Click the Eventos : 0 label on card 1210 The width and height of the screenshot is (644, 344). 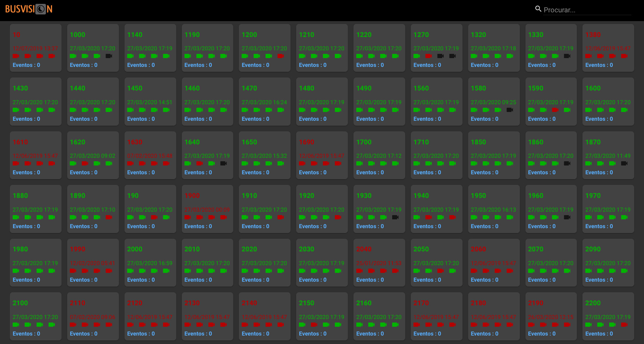pyautogui.click(x=313, y=65)
